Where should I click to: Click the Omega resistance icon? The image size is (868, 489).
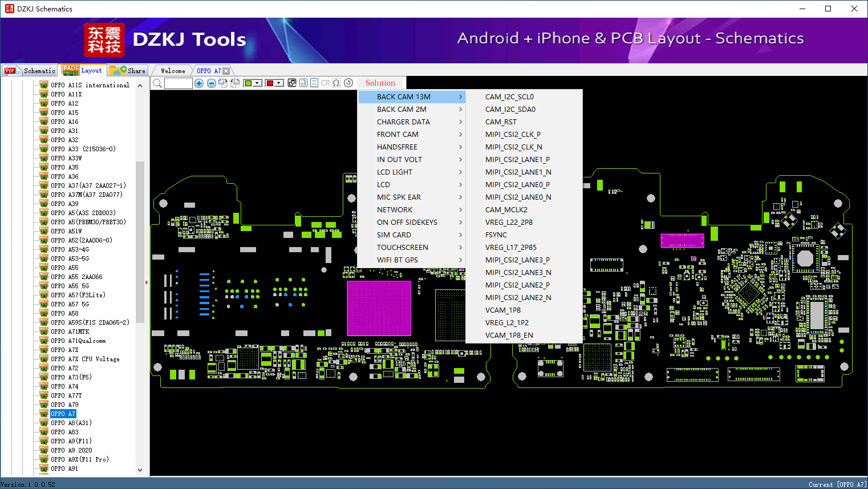(336, 83)
